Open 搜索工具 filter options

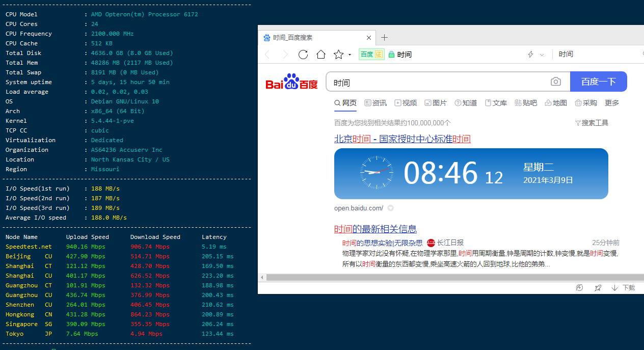592,123
